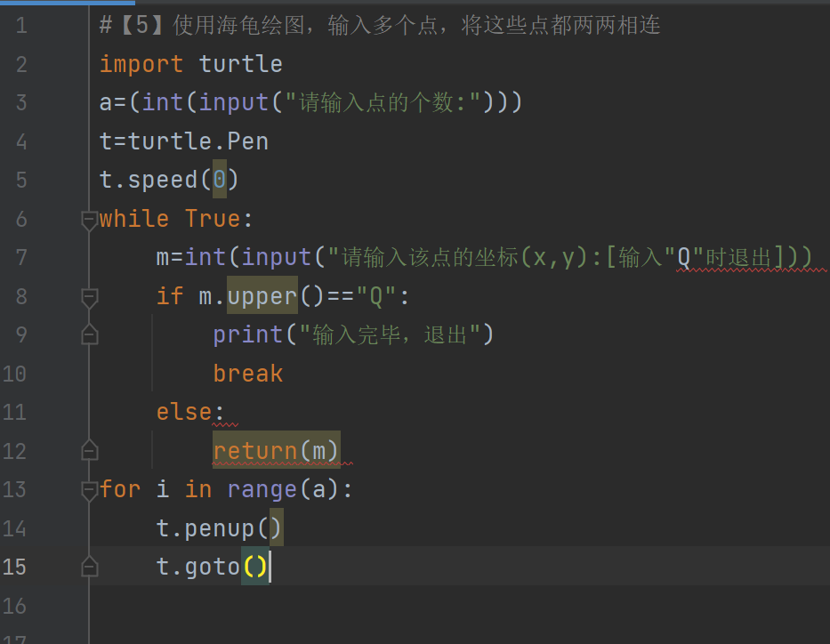The width and height of the screenshot is (830, 644).
Task: Click fold end marker on line 12
Action: click(x=90, y=450)
